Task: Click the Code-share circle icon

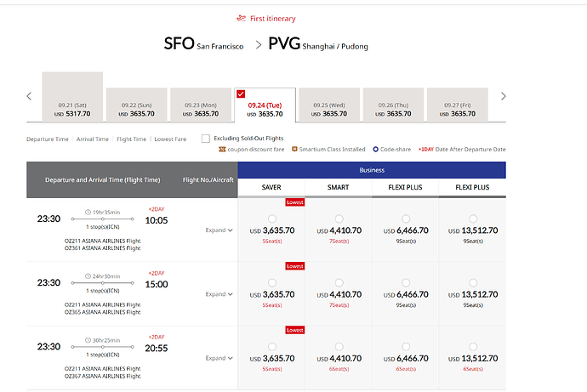Action: (x=375, y=150)
